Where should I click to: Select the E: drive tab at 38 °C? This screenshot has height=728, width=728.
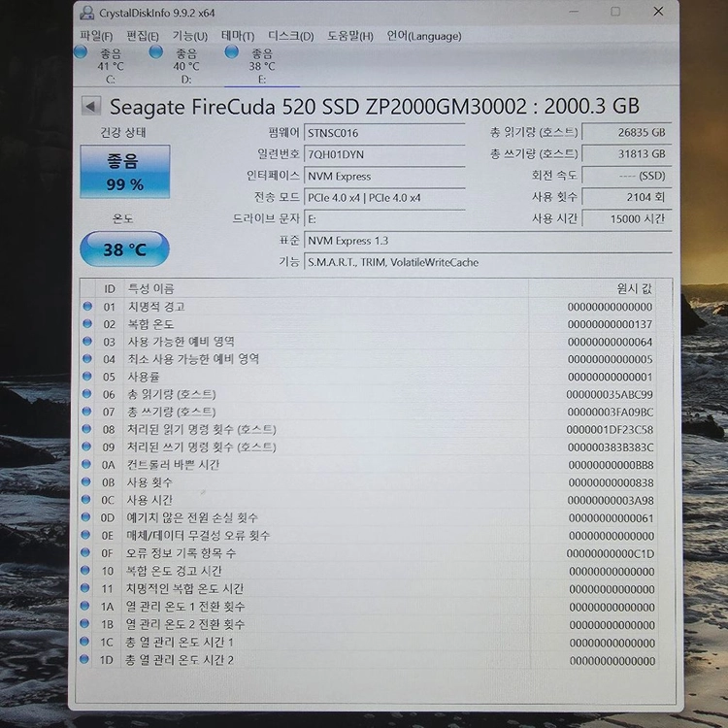coord(262,66)
